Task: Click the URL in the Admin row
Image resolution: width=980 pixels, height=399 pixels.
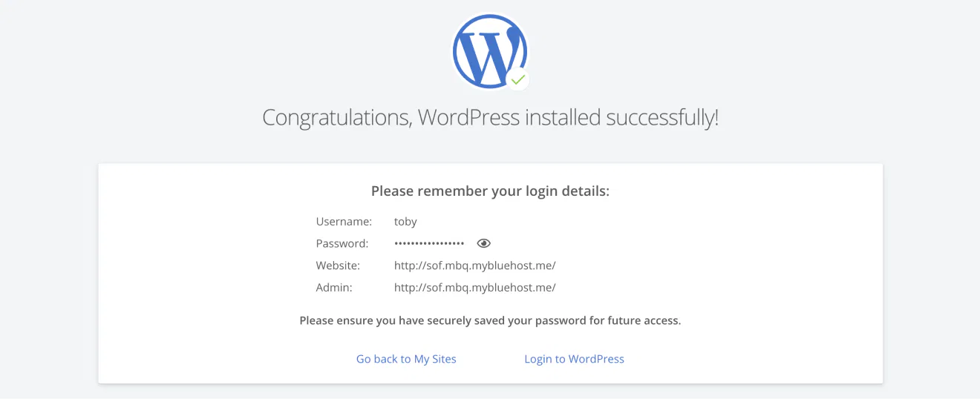Action: coord(474,288)
